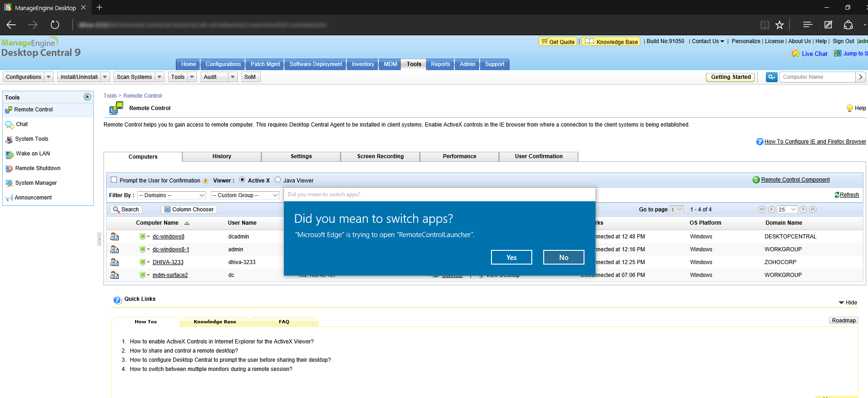The height and width of the screenshot is (398, 868).
Task: Open Announcement in the sidebar
Action: tap(33, 198)
